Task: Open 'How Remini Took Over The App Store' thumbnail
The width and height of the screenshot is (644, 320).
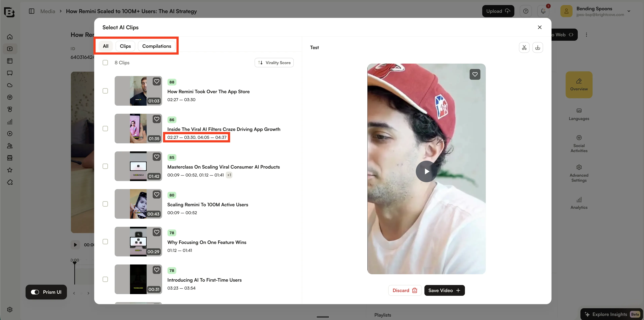Action: [138, 91]
